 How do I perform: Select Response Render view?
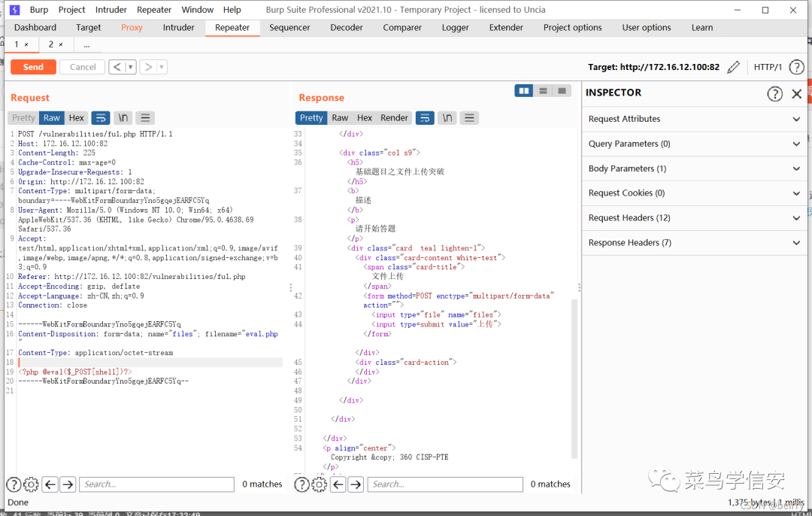[394, 117]
